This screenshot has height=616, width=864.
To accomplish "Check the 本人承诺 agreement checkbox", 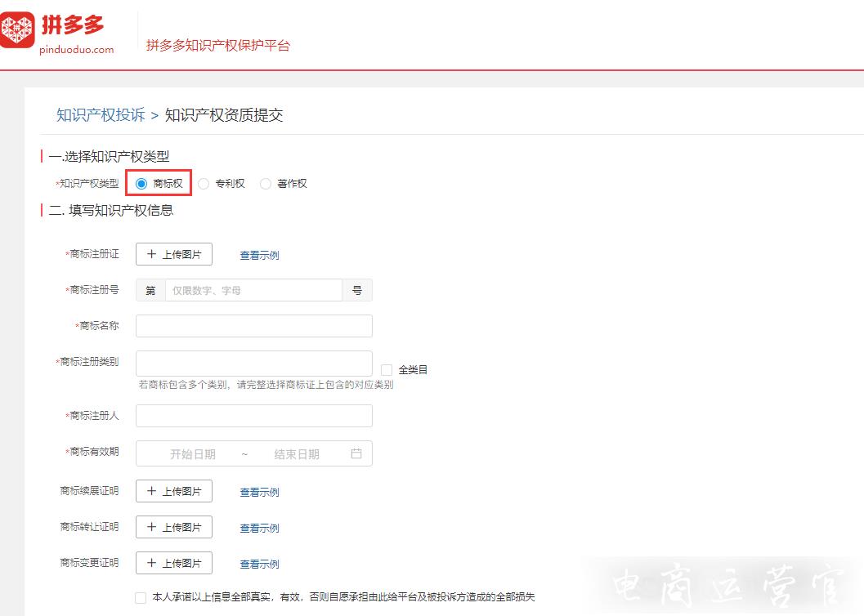I will point(141,598).
